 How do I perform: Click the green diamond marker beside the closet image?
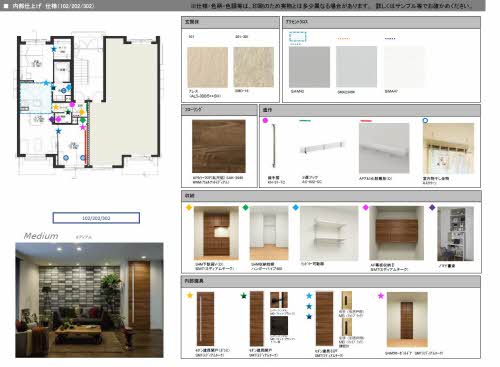coord(246,208)
